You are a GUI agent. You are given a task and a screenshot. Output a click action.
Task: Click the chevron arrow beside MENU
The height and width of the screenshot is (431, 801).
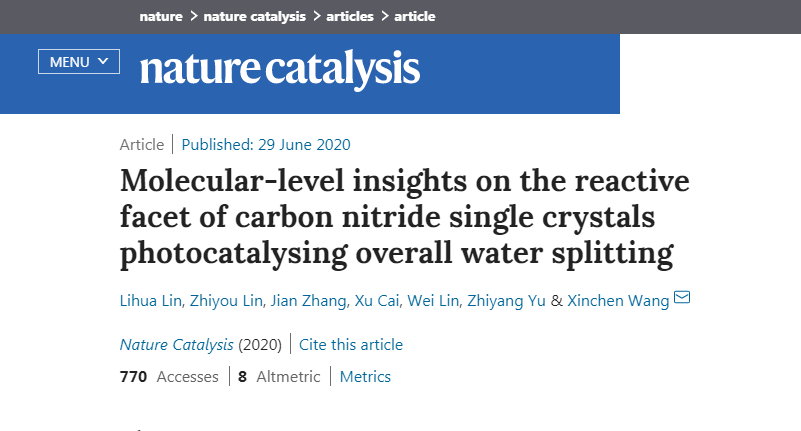105,61
